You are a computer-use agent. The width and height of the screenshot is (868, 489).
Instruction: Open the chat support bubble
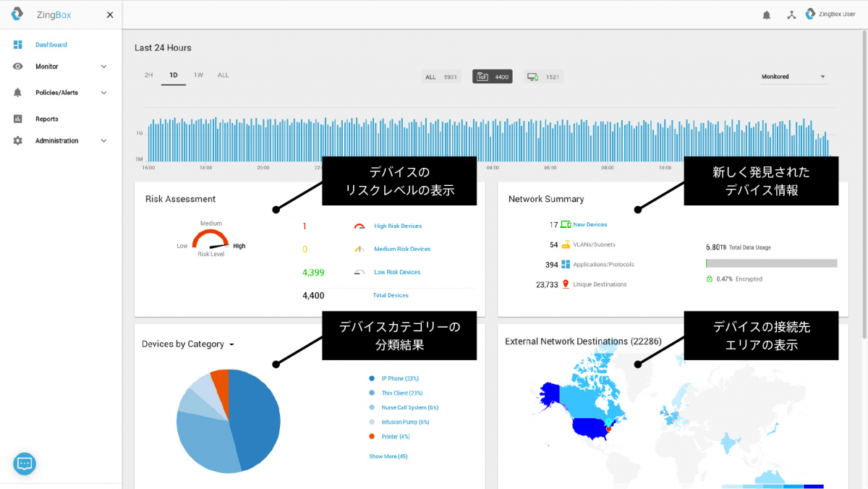25,464
